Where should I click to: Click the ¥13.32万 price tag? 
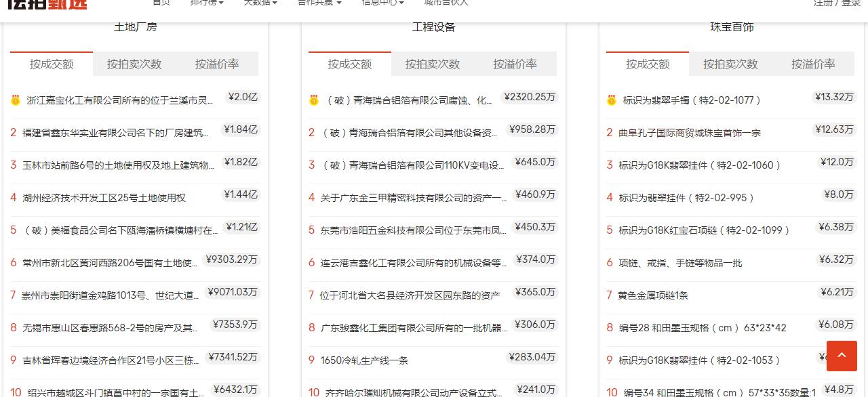tap(835, 97)
